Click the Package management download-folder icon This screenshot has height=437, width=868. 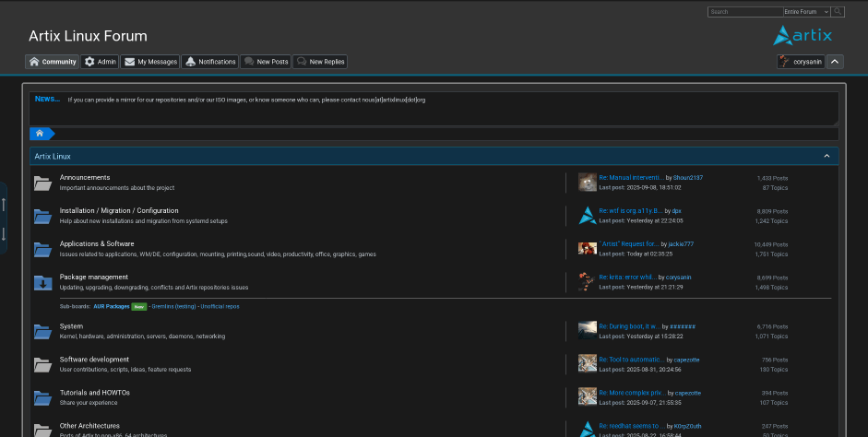pos(42,283)
